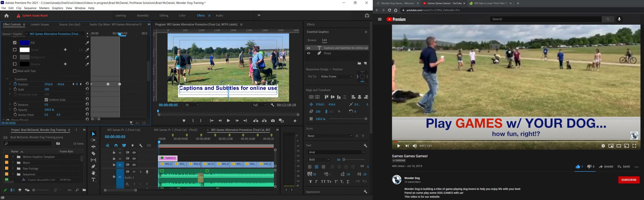Viewport: 644px width, 200px height.
Task: Reset the Position parameter
Action: click(87, 84)
